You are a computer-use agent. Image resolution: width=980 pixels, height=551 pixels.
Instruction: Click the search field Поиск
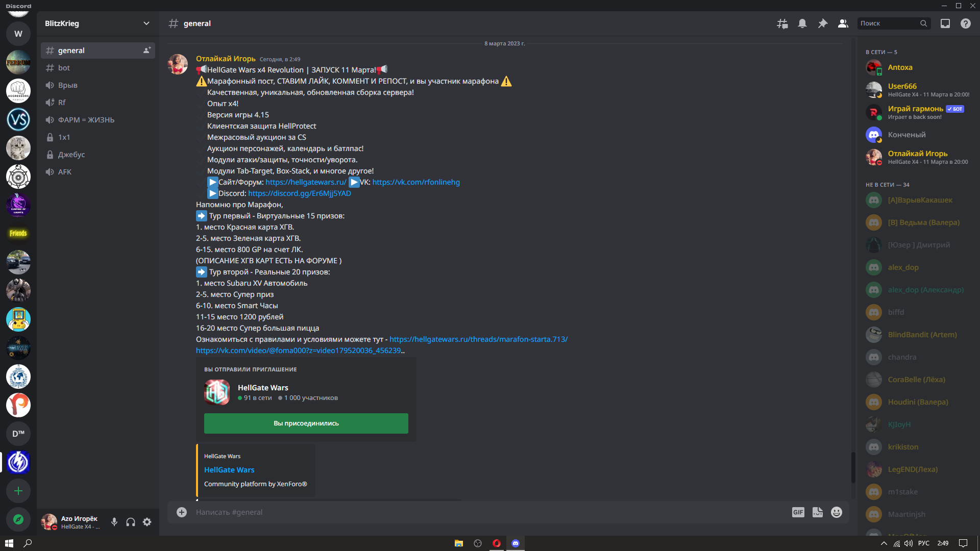point(893,23)
